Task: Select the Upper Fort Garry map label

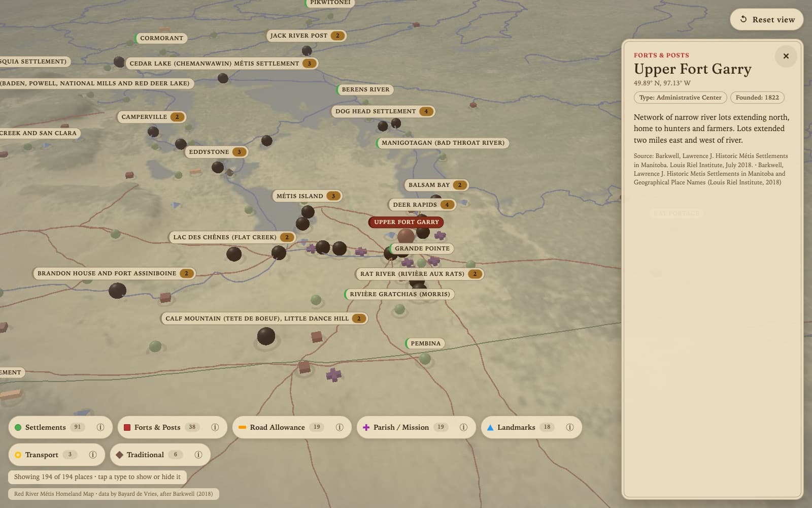Action: click(407, 222)
